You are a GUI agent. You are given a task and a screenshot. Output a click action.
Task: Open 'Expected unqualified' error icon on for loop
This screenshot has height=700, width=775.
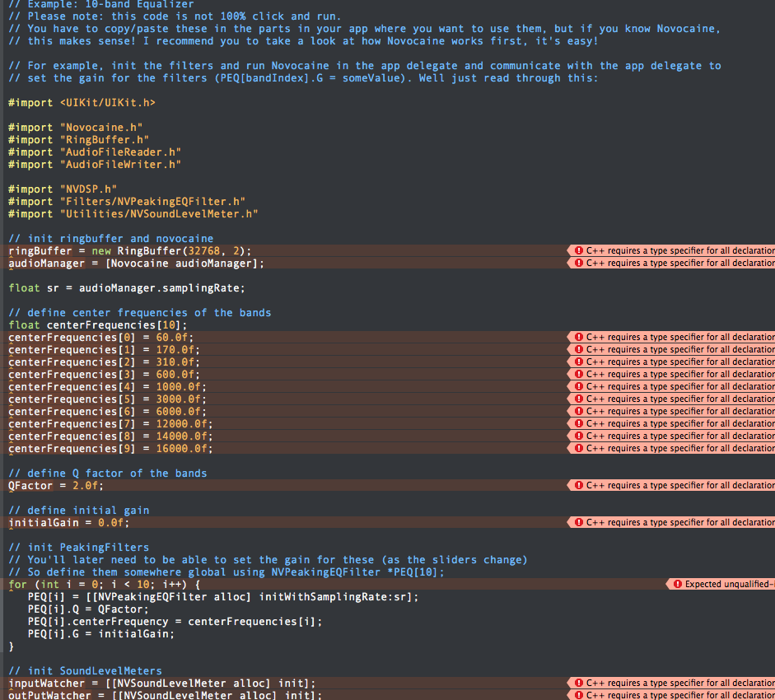678,585
